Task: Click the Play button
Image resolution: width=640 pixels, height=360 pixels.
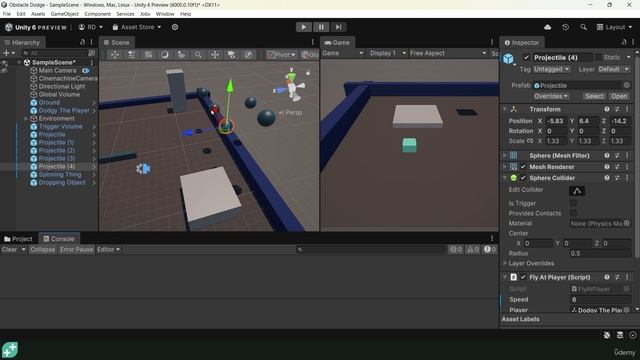Action: (x=303, y=27)
